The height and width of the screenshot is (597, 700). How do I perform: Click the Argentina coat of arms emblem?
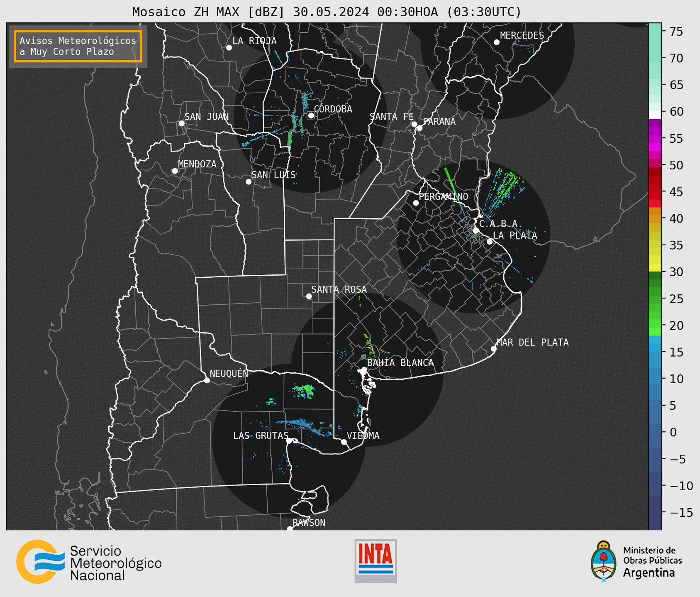tap(603, 561)
